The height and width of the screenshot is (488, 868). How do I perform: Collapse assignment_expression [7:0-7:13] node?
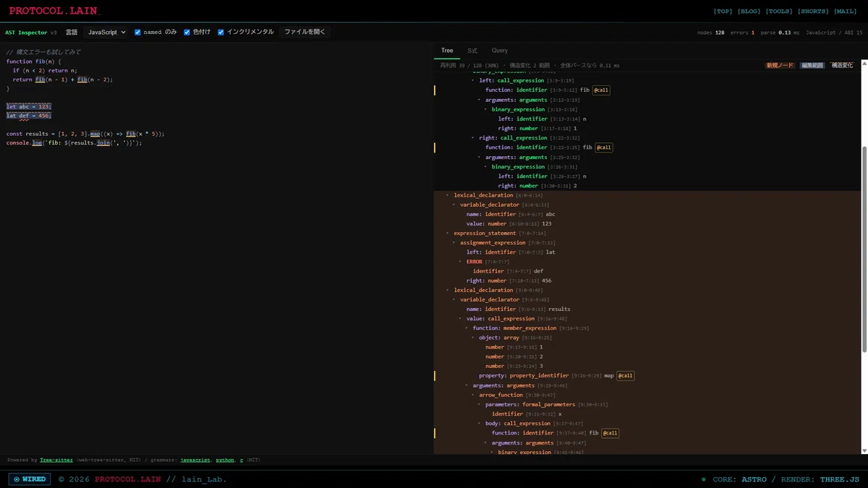[x=454, y=243]
